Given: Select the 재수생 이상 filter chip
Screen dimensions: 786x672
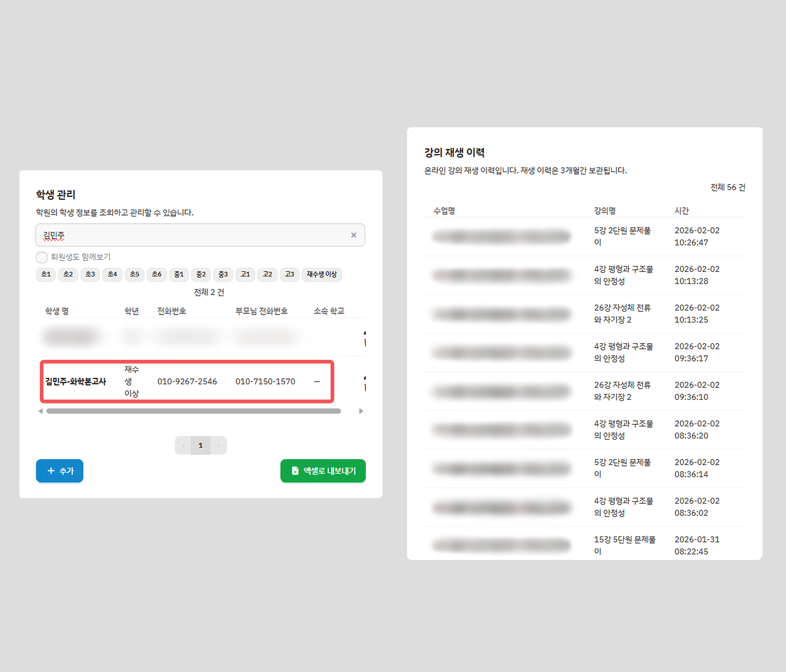Looking at the screenshot, I should pos(322,274).
